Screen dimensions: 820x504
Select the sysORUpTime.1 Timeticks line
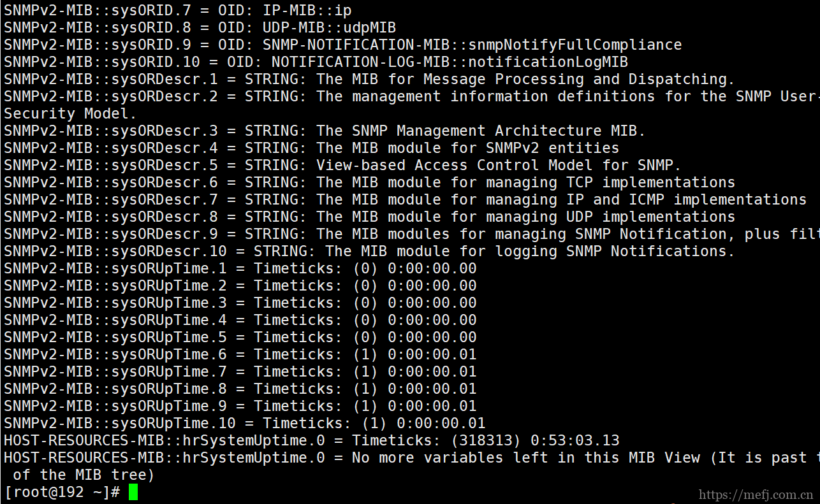tap(240, 268)
